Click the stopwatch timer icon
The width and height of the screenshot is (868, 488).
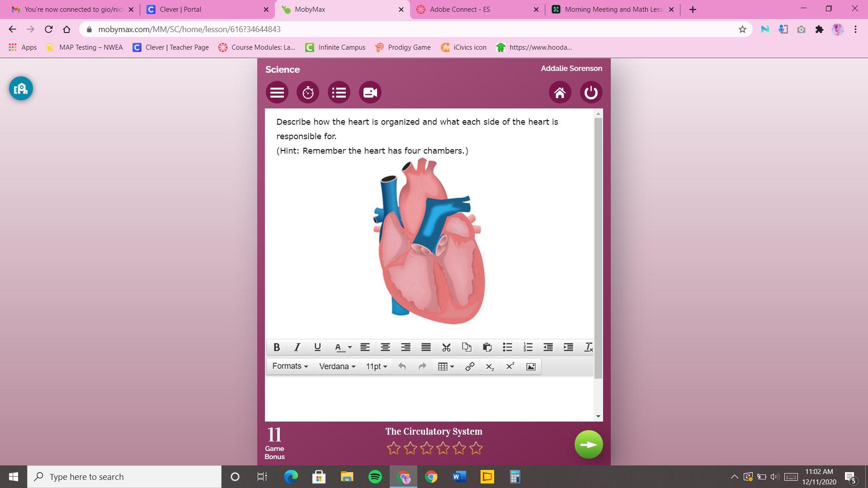coord(308,93)
